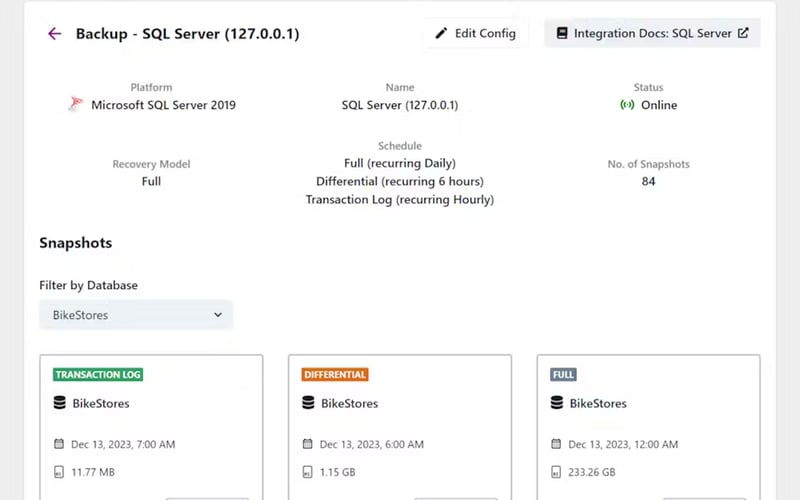Viewport: 800px width, 500px height.
Task: Select the DIFFERENTIAL badge
Action: 335,375
